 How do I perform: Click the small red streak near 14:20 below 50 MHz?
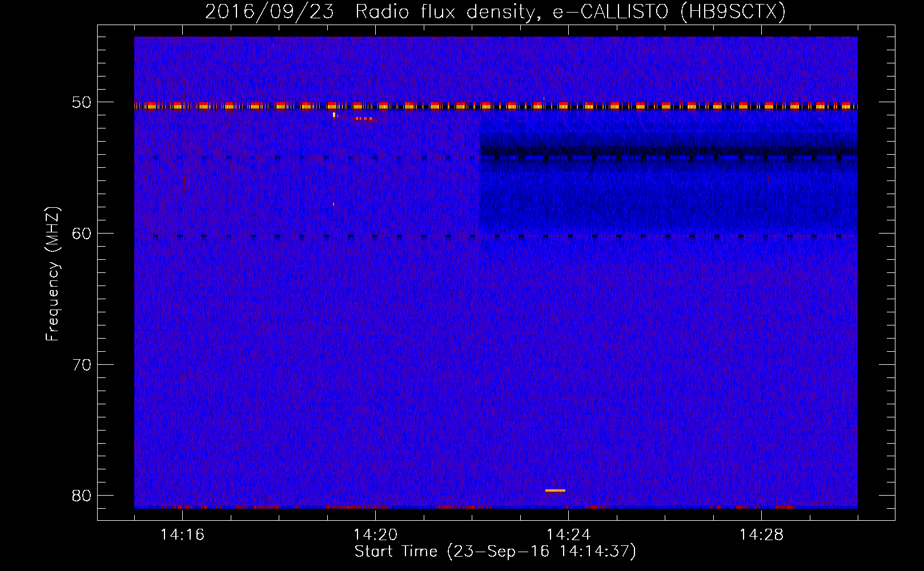click(364, 119)
